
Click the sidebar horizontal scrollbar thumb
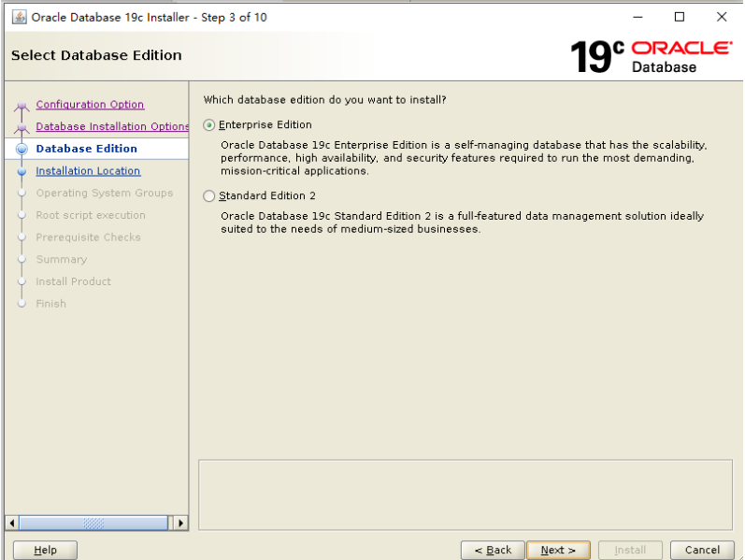[93, 524]
